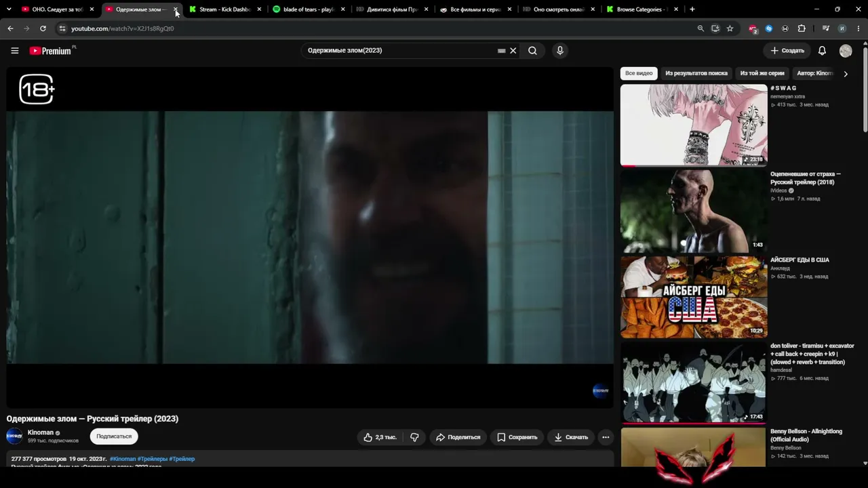The image size is (868, 488).
Task: Open the browser zoom magnifier in address bar
Action: [x=701, y=28]
